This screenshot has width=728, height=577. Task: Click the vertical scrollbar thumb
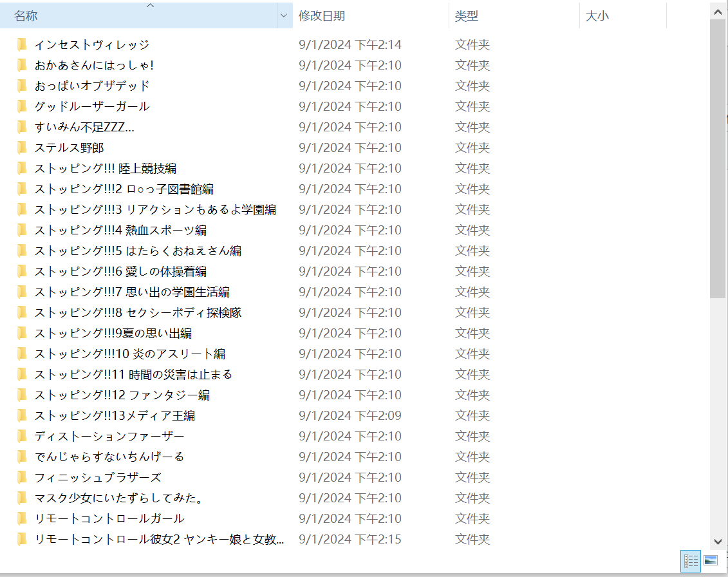coord(718,158)
